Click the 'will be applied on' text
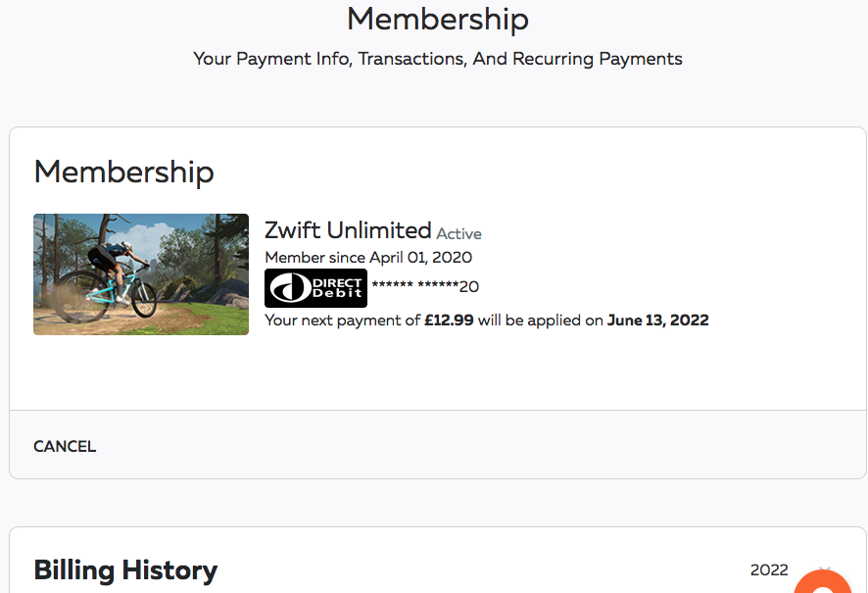This screenshot has height=593, width=868. 540,320
